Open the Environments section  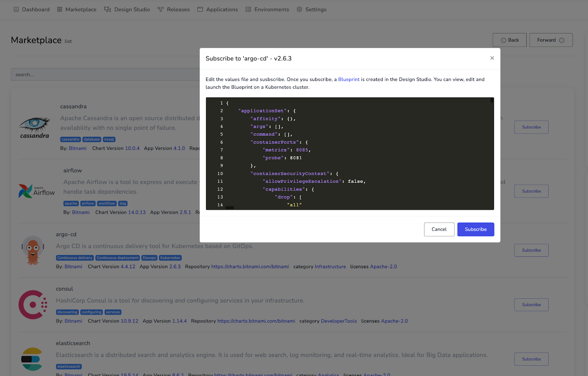coord(267,9)
